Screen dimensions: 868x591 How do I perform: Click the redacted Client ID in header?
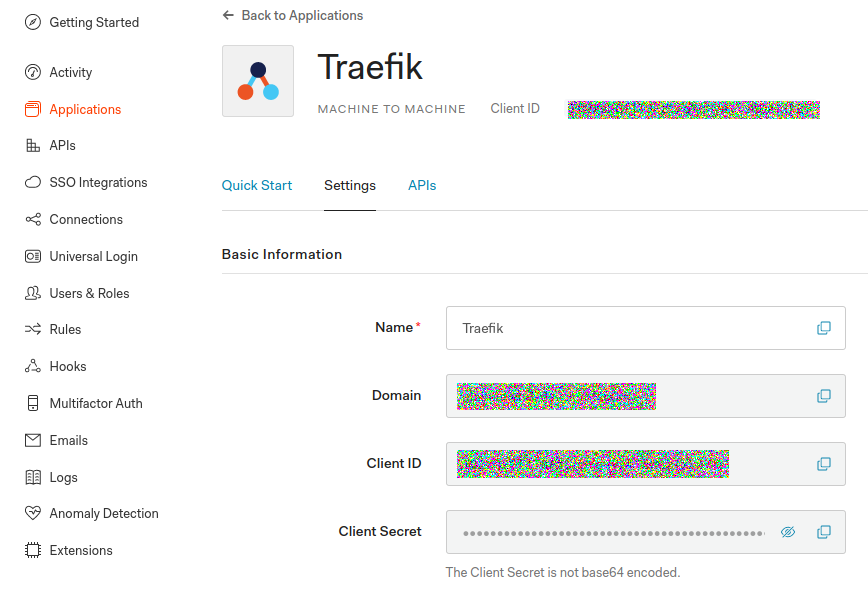pos(694,110)
